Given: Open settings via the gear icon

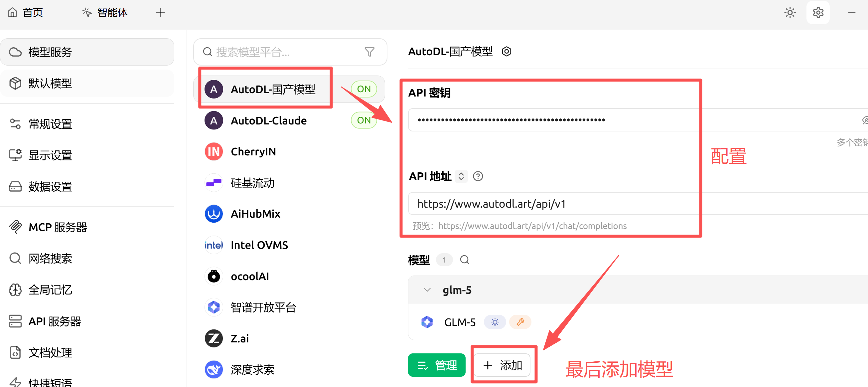Looking at the screenshot, I should point(818,13).
